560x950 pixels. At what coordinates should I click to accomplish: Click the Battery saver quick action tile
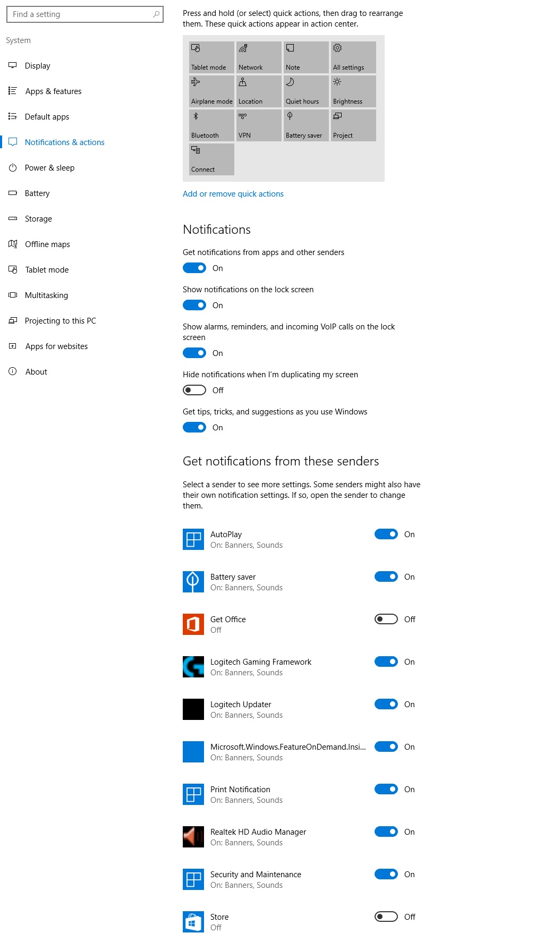point(306,125)
